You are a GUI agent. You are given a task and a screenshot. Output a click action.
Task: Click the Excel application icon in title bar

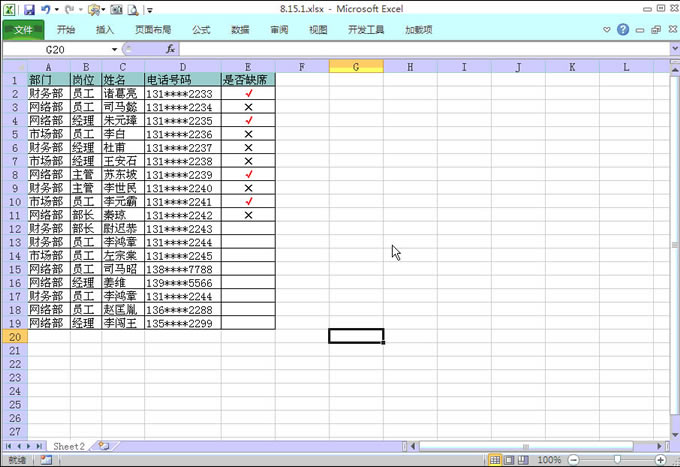coord(9,9)
